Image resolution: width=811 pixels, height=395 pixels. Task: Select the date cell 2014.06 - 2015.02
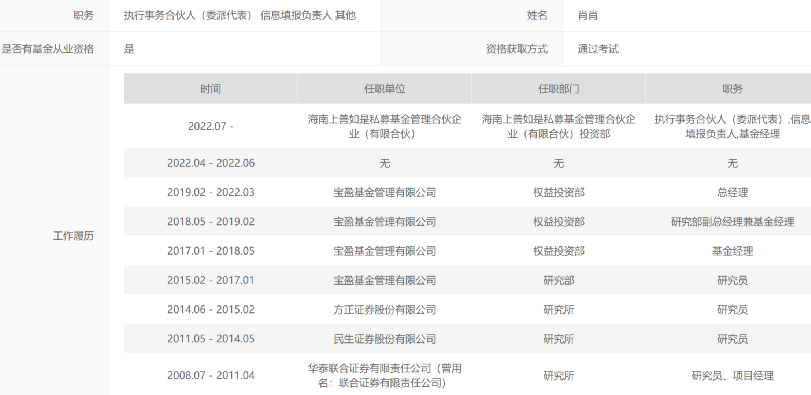(x=211, y=310)
